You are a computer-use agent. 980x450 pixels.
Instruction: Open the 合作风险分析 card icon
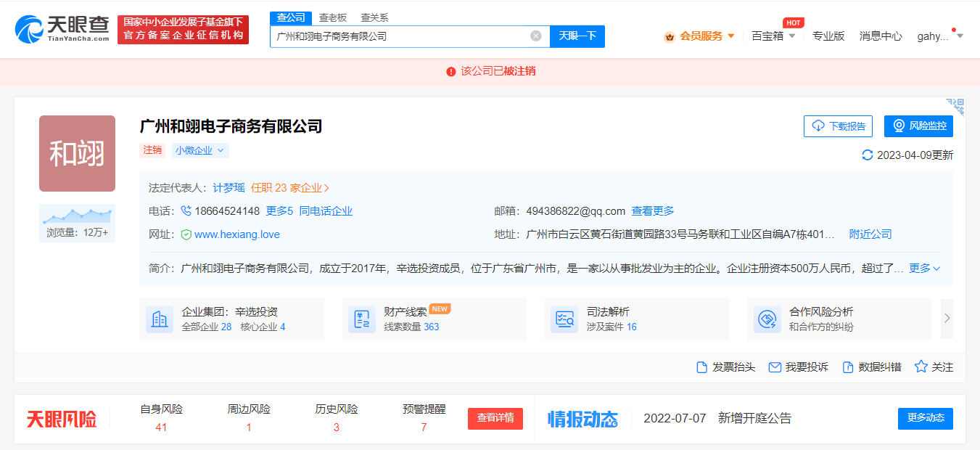tap(767, 319)
